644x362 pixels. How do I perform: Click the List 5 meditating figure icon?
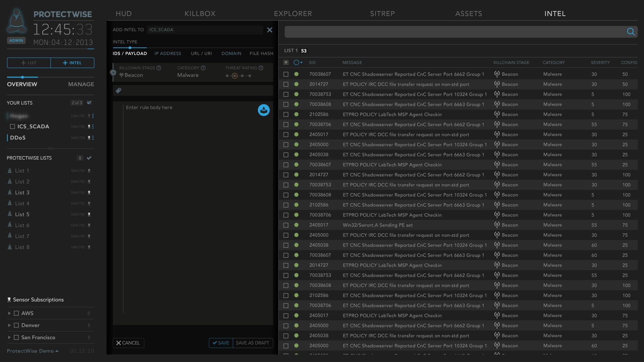click(x=10, y=214)
